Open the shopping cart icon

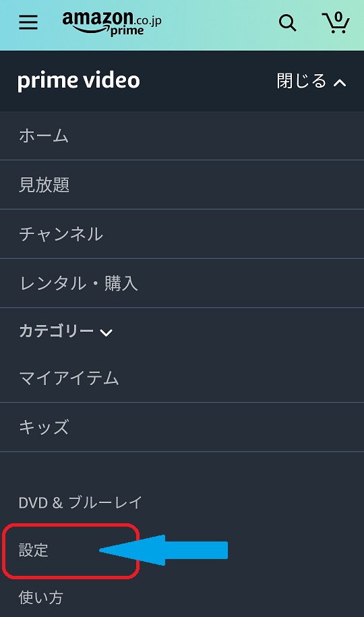336,22
